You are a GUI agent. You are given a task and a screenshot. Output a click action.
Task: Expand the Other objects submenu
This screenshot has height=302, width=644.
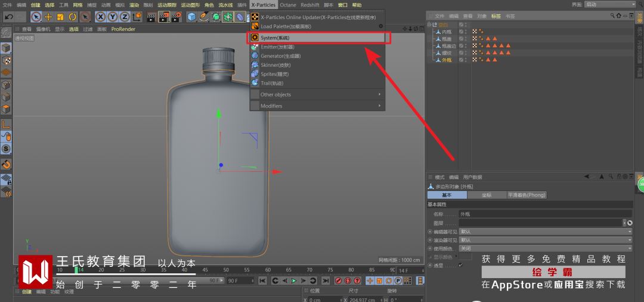click(317, 94)
